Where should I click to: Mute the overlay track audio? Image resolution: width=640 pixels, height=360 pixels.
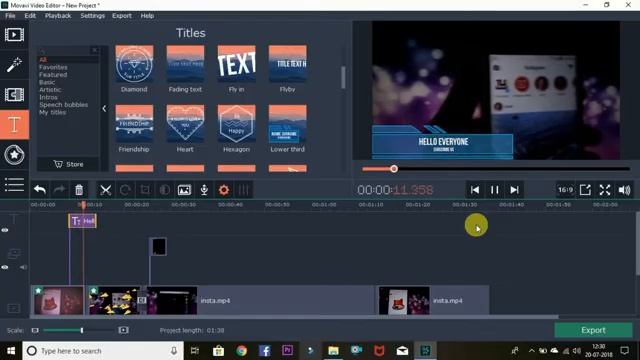click(x=23, y=267)
